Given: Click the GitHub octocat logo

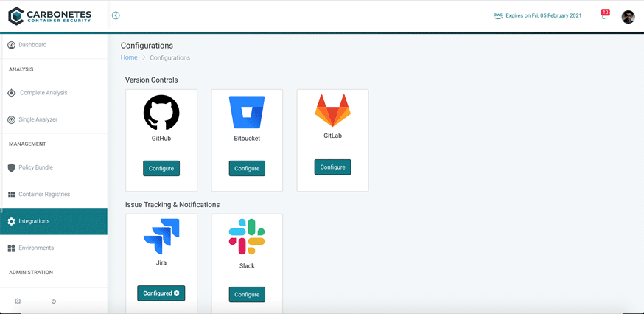Looking at the screenshot, I should pos(161,112).
